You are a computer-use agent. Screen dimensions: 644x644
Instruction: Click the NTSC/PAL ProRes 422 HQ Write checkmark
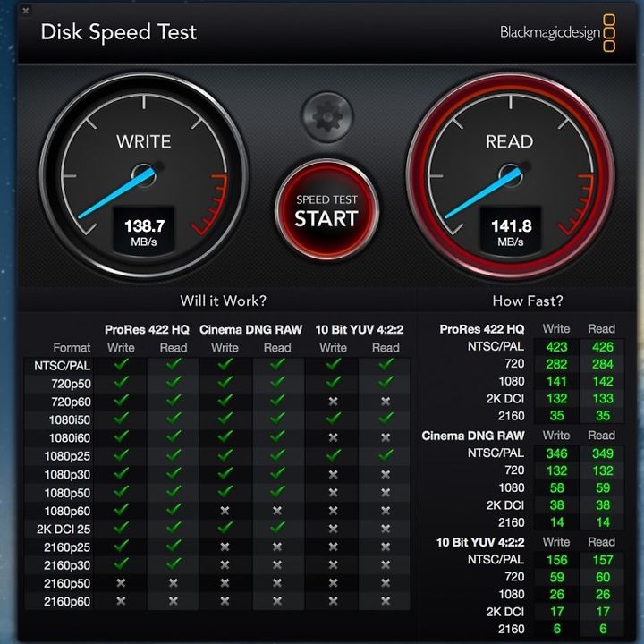[x=121, y=364]
